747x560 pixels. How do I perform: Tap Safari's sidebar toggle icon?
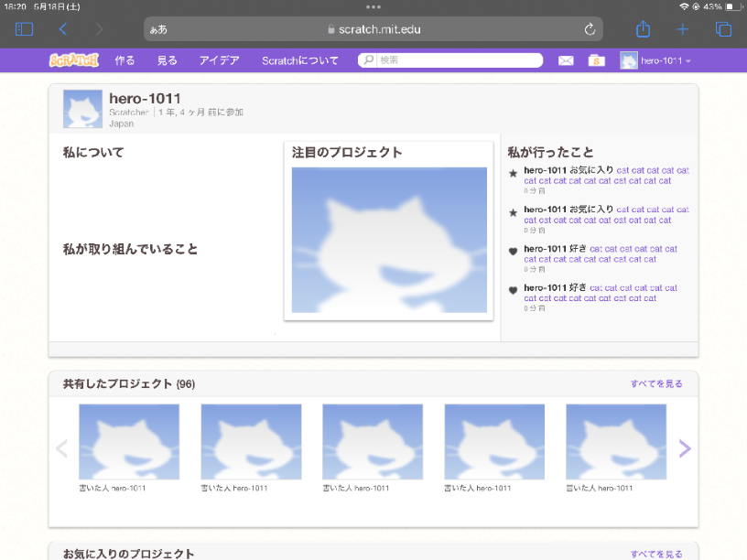click(25, 29)
